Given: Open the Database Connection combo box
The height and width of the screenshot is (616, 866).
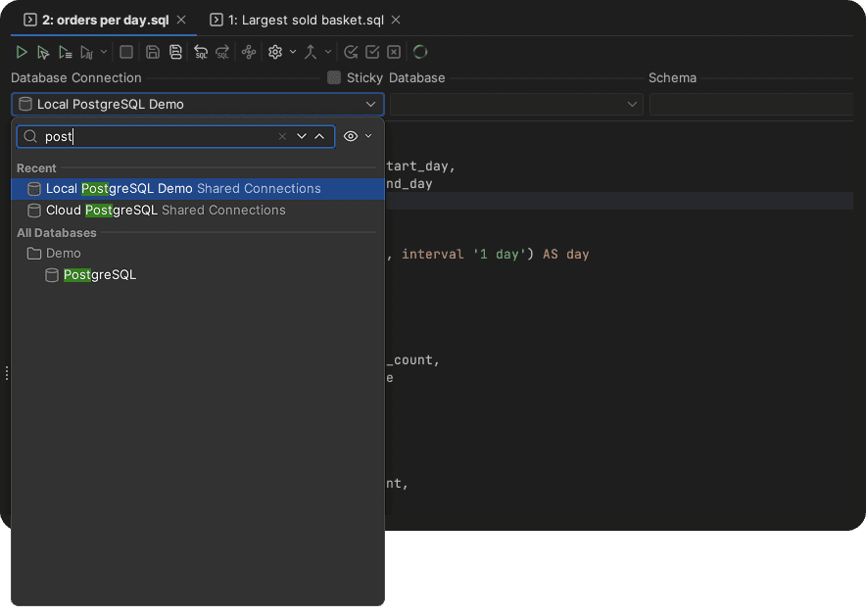Looking at the screenshot, I should [198, 105].
